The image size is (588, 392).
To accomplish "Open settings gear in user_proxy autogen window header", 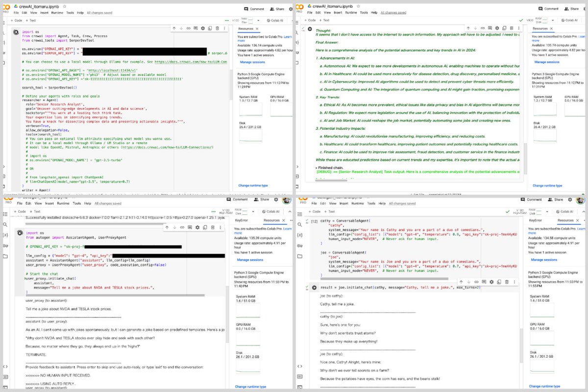I will tap(276, 199).
